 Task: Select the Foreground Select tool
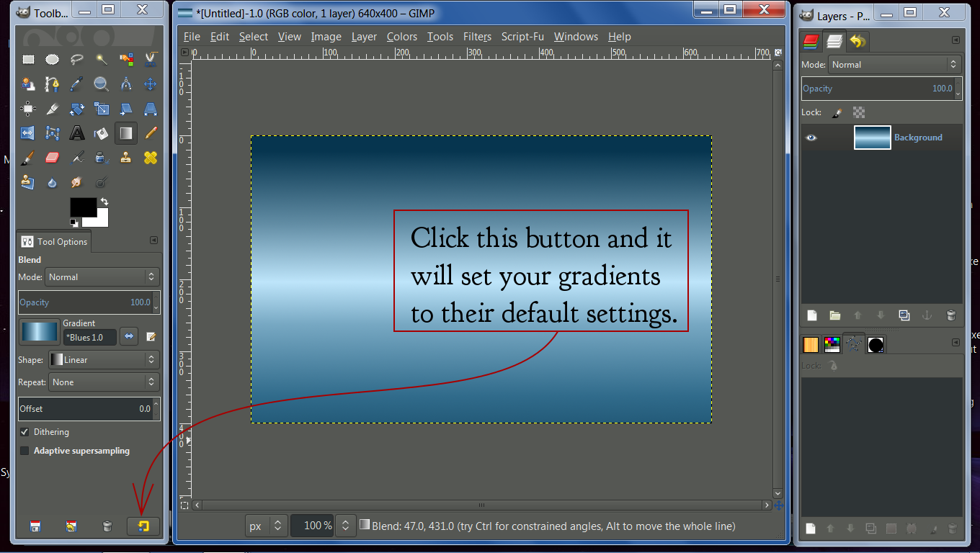click(28, 84)
